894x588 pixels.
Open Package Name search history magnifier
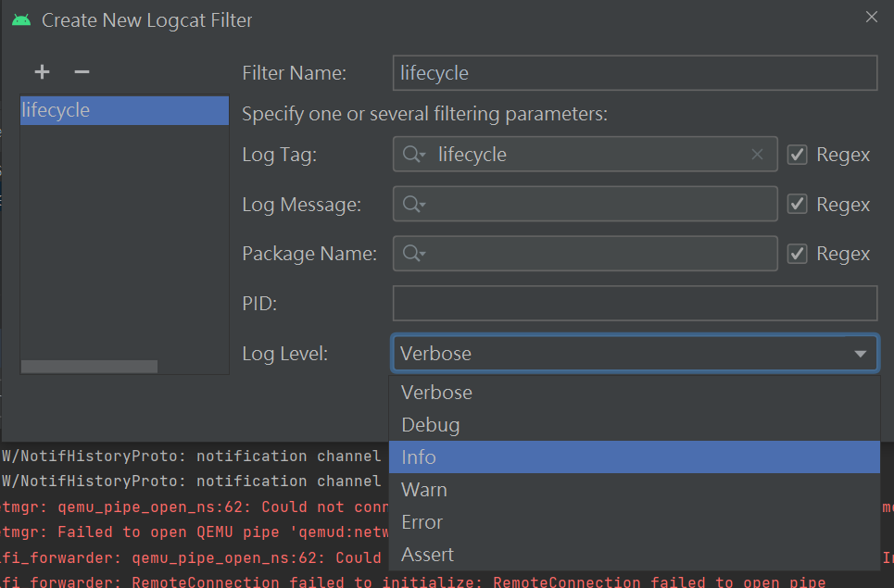coord(413,254)
